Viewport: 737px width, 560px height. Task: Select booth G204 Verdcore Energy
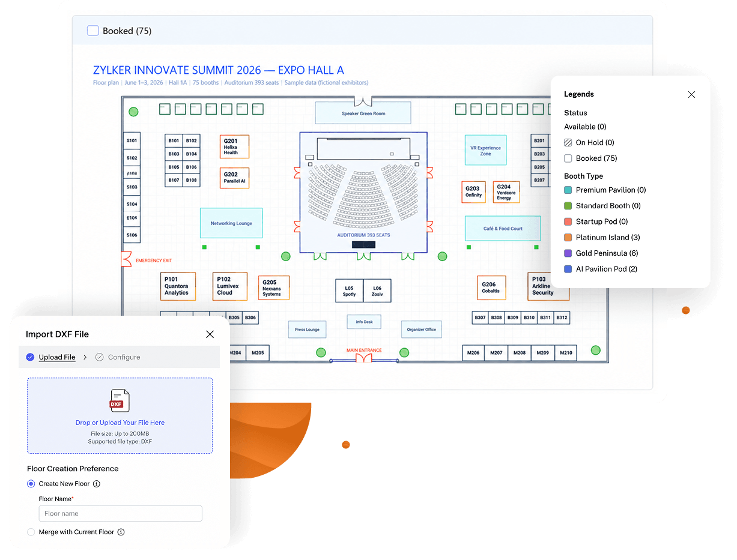tap(506, 192)
